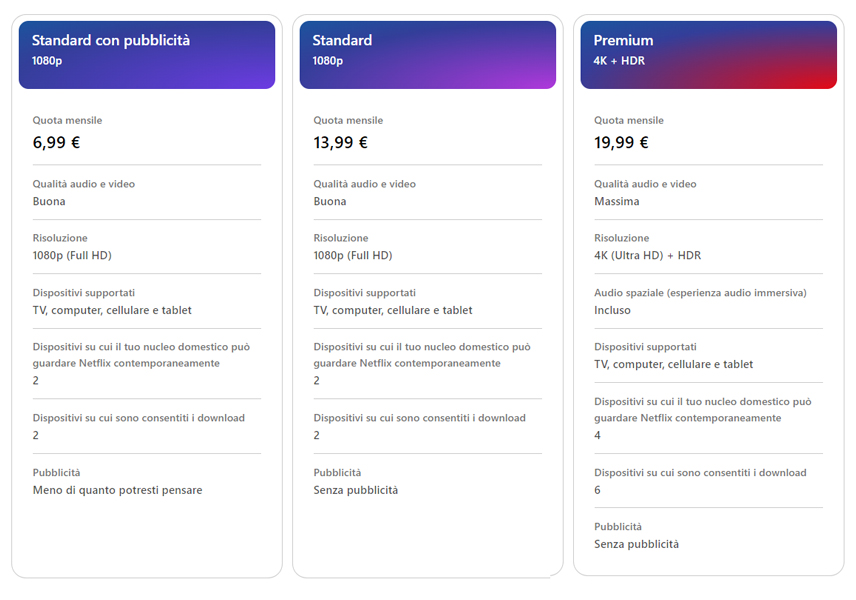The height and width of the screenshot is (600, 856).
Task: Click the Audio spaziale Incluso value
Action: tap(612, 310)
